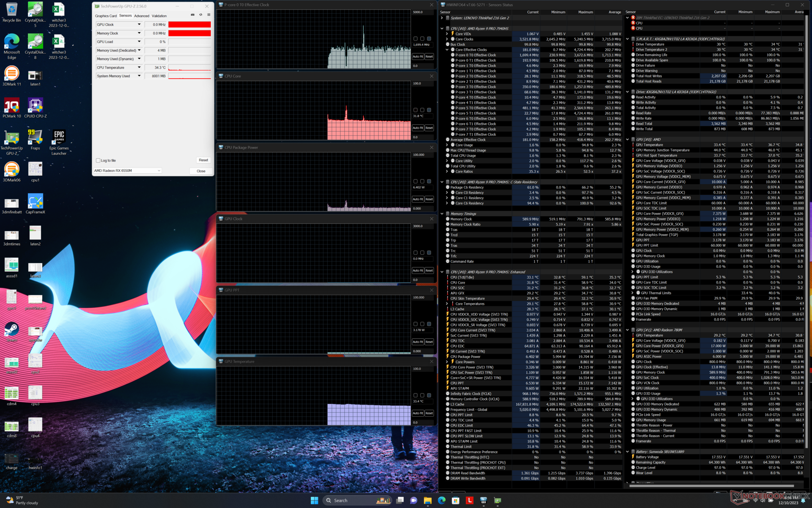Open CPU Temperature sensor dropdown arrow

click(139, 67)
